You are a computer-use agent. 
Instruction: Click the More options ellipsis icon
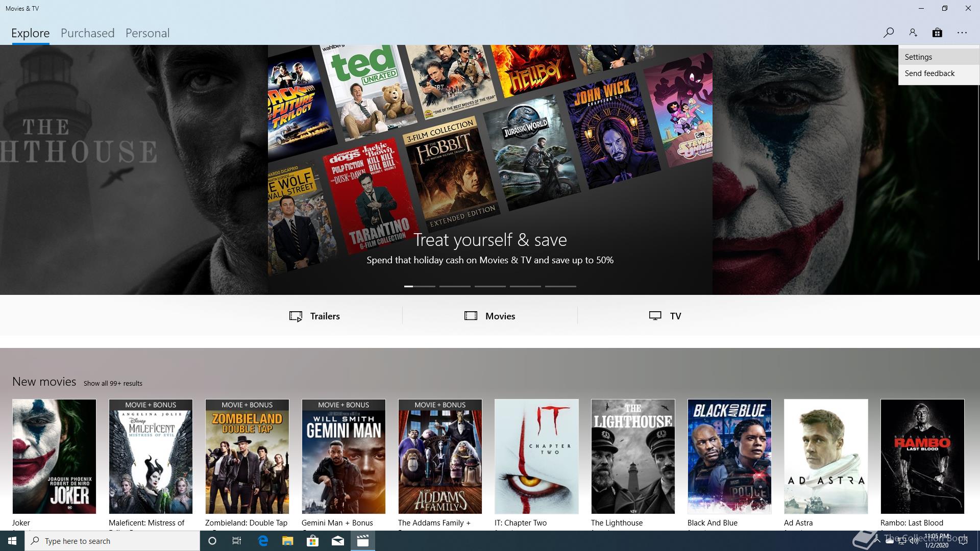(962, 33)
